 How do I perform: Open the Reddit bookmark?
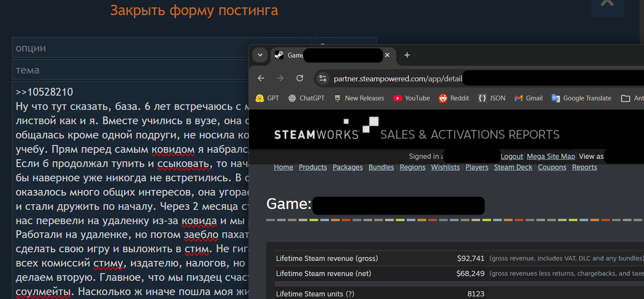454,98
